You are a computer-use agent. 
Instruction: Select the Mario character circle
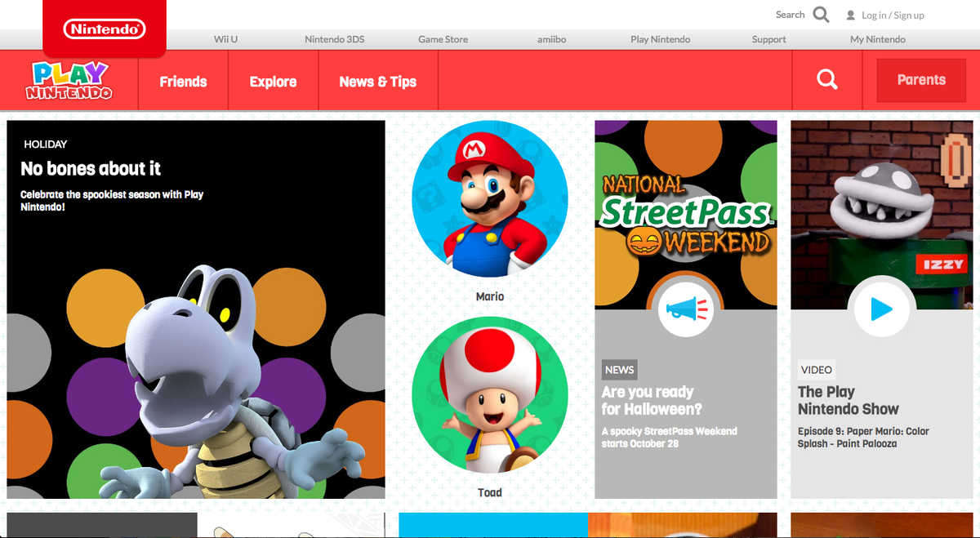pyautogui.click(x=489, y=198)
